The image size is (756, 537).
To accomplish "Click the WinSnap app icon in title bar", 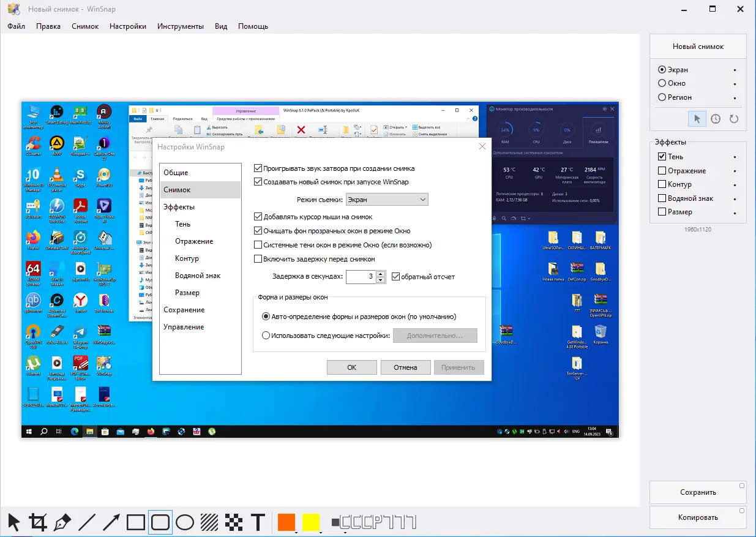I will pos(13,9).
